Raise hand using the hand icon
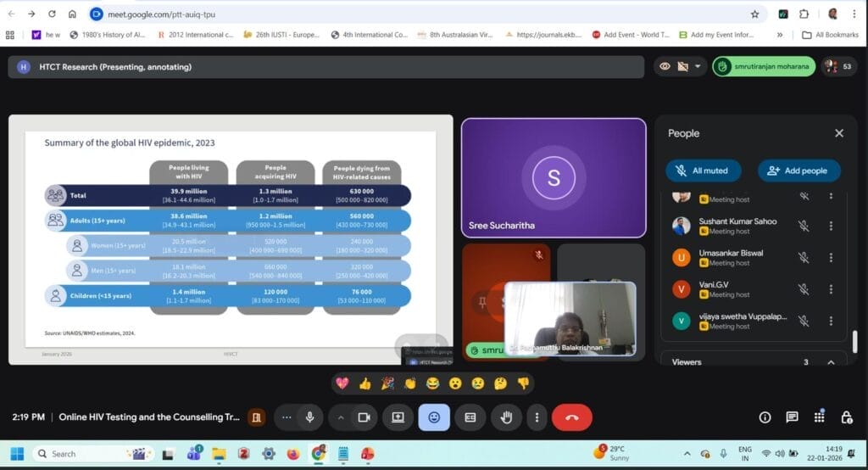Screen dimensions: 868x470 (507, 417)
